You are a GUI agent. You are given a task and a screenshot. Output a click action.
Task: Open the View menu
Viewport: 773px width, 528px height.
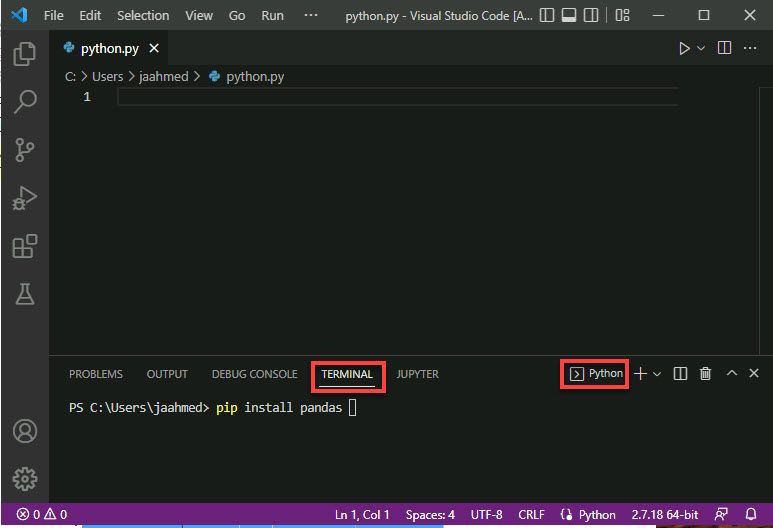point(199,16)
